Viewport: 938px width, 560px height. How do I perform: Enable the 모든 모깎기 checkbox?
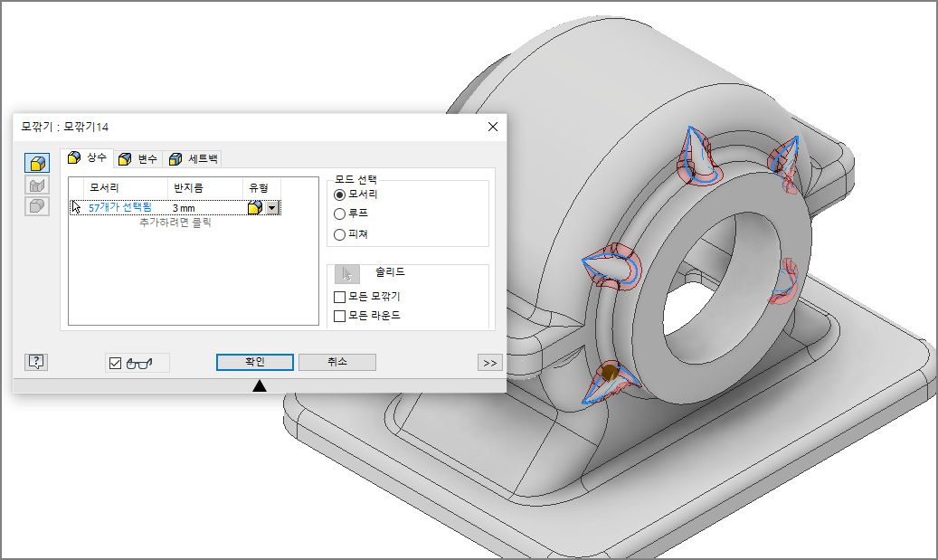339,297
